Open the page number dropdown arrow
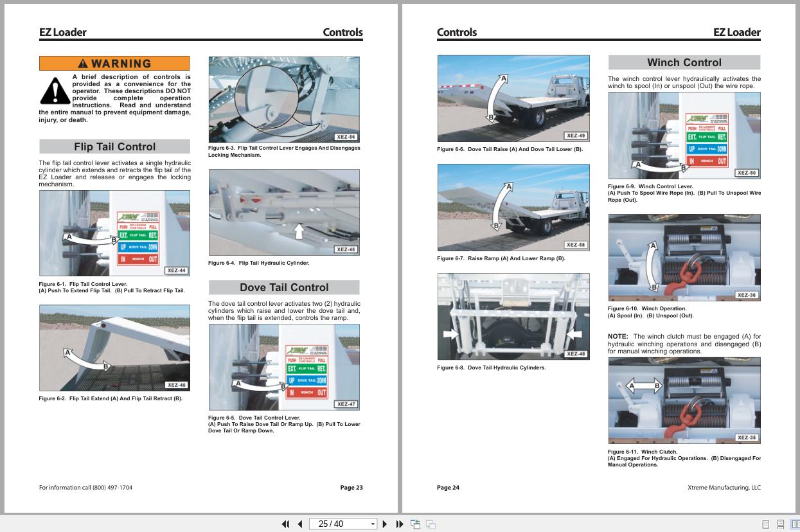This screenshot has height=532, width=800. tap(373, 524)
